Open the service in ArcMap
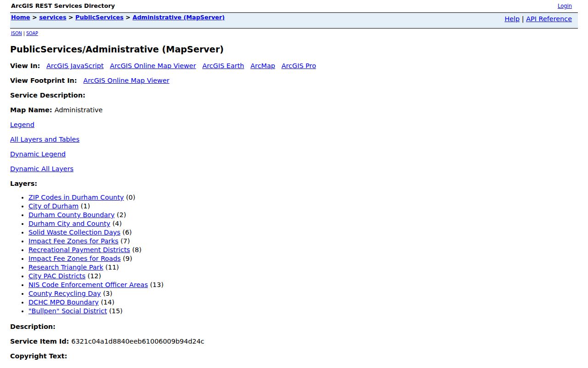Viewport: 588px width, 368px height. click(x=263, y=66)
